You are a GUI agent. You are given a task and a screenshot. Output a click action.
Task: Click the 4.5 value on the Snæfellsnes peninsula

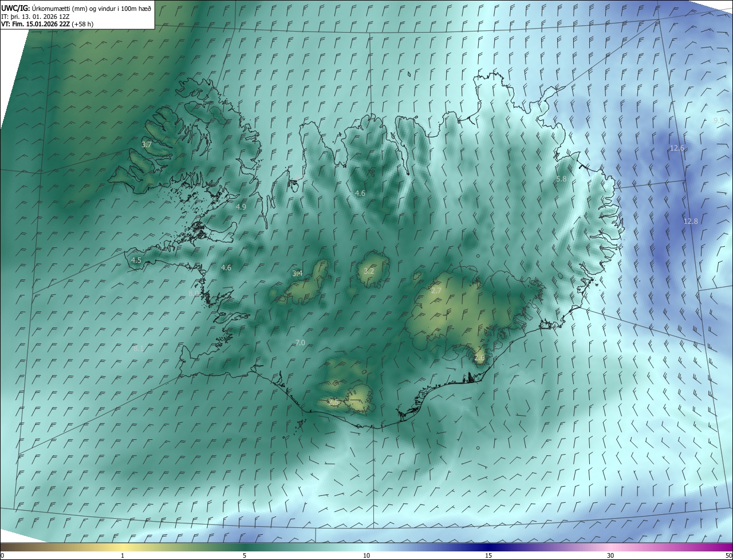136,260
